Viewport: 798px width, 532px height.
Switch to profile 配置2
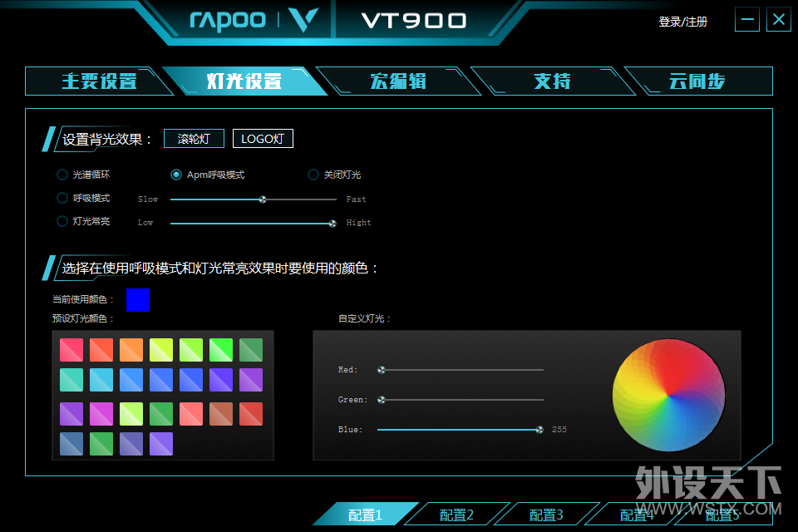(456, 515)
